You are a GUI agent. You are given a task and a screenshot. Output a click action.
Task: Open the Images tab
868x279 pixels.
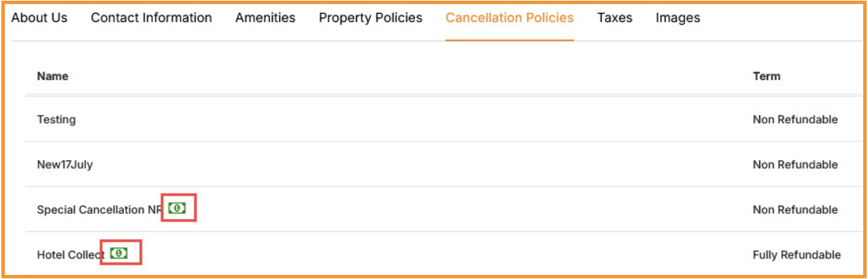coord(678,18)
